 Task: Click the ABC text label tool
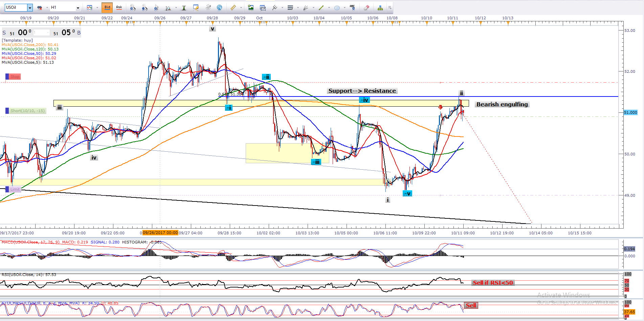[352, 7]
